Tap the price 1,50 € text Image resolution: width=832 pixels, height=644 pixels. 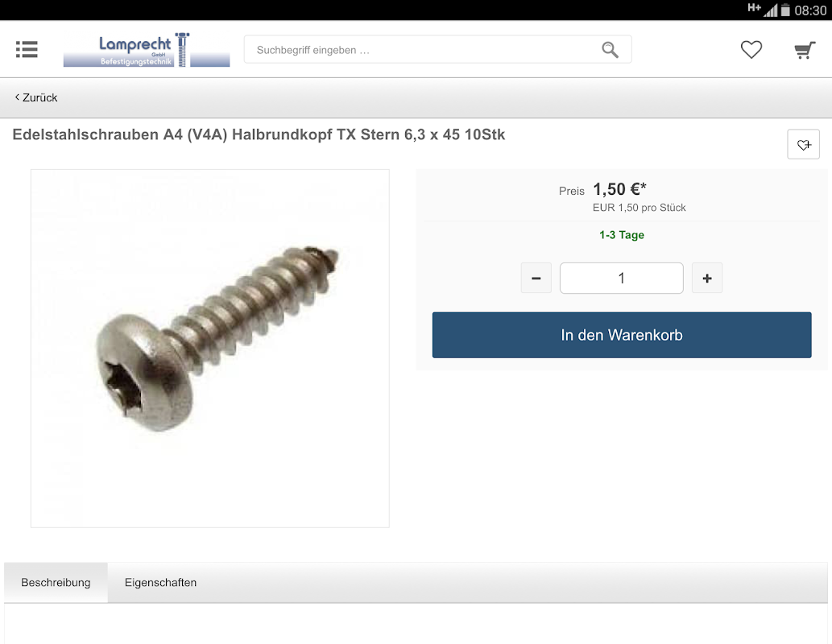619,189
